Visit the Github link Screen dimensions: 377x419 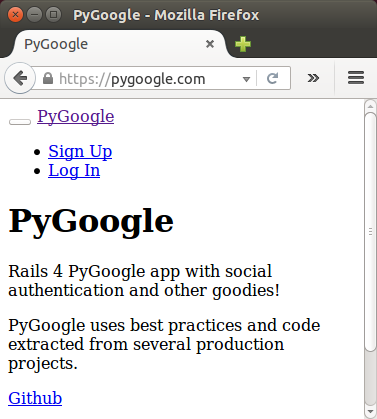(35, 398)
